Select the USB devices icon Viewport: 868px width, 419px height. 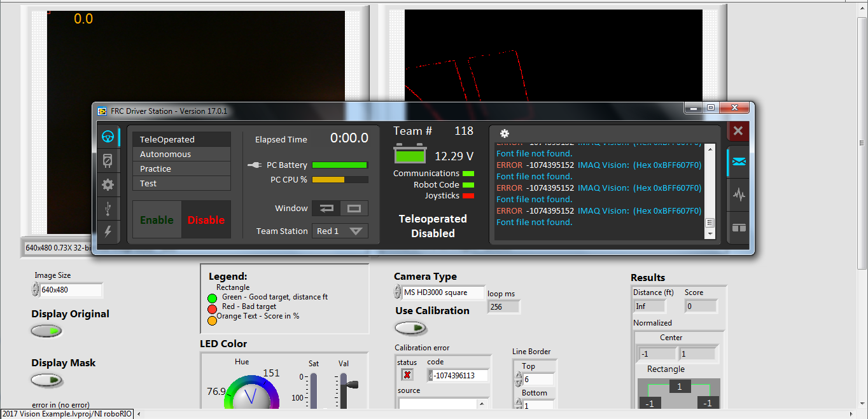point(109,208)
